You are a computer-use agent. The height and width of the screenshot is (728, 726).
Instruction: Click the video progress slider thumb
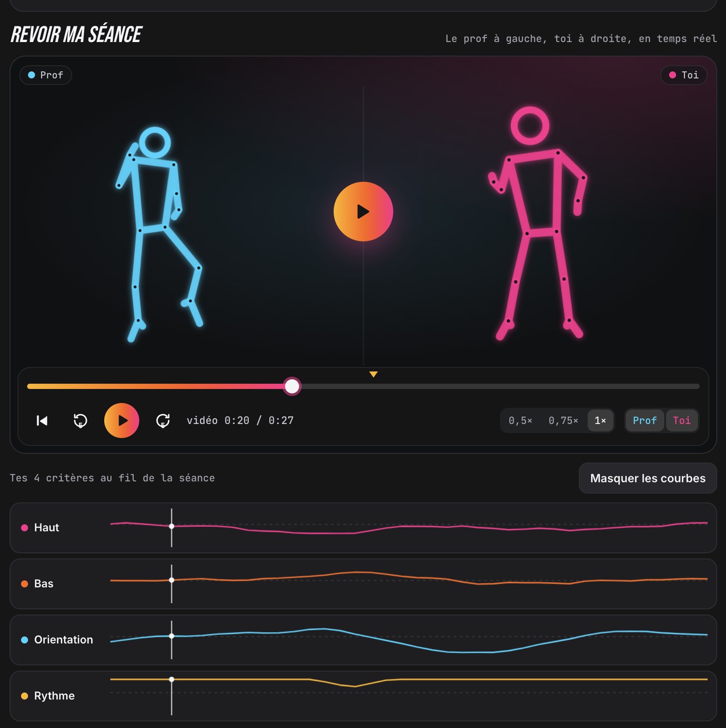292,386
